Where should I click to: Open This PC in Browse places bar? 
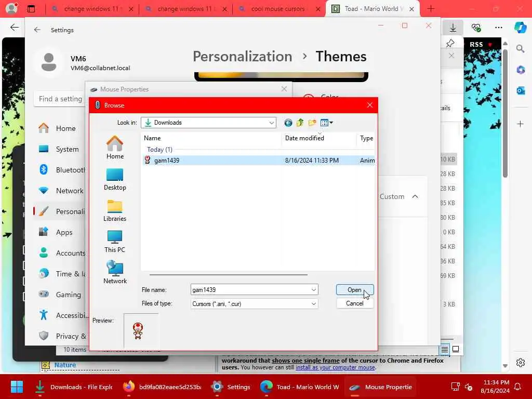[115, 242]
